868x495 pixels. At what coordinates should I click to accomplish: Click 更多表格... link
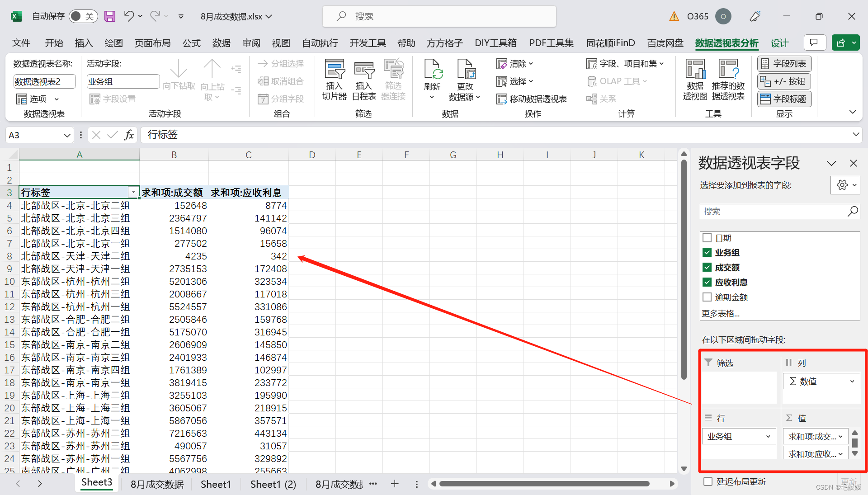[721, 313]
